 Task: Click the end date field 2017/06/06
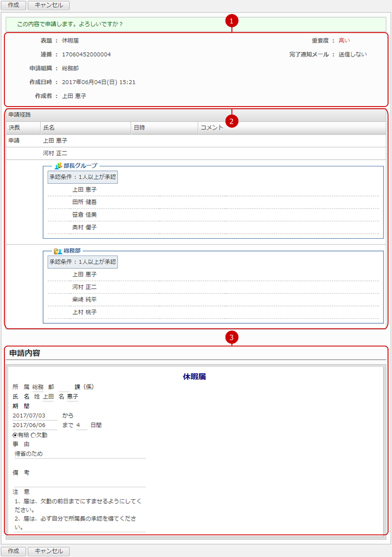click(35, 425)
